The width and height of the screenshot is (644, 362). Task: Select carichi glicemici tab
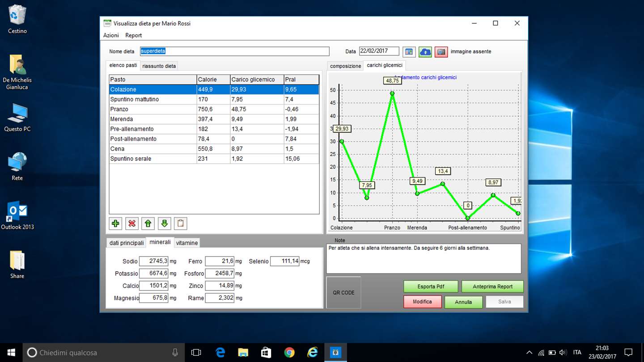(x=384, y=65)
